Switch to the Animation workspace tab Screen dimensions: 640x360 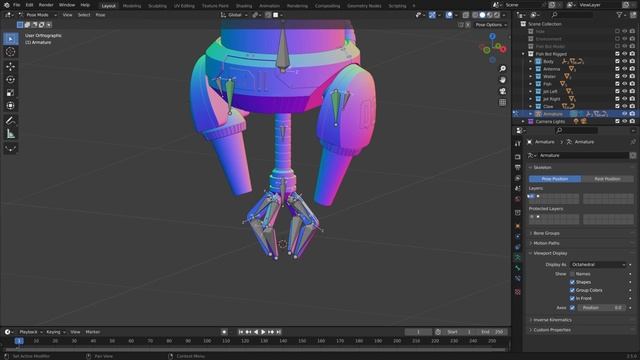pyautogui.click(x=269, y=6)
